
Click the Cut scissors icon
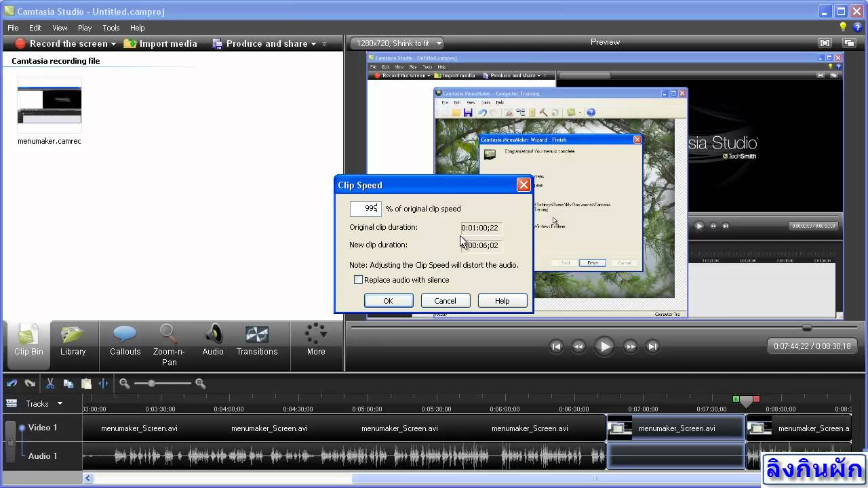point(50,383)
